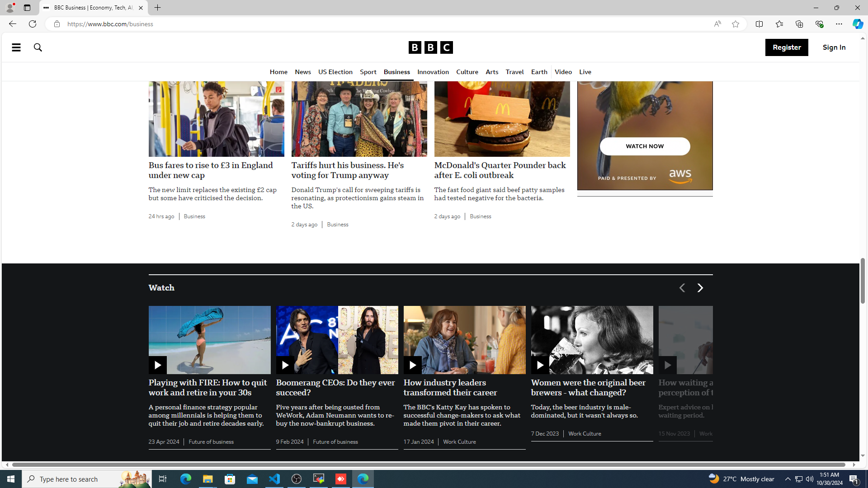Open Watch section heading
Image resolution: width=868 pixels, height=488 pixels.
click(161, 288)
